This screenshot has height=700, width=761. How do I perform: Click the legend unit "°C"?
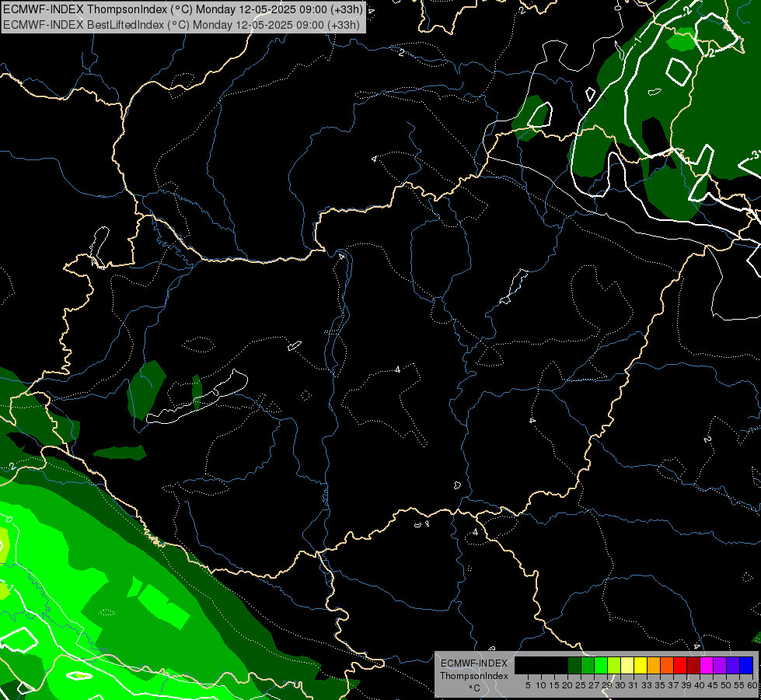475,688
